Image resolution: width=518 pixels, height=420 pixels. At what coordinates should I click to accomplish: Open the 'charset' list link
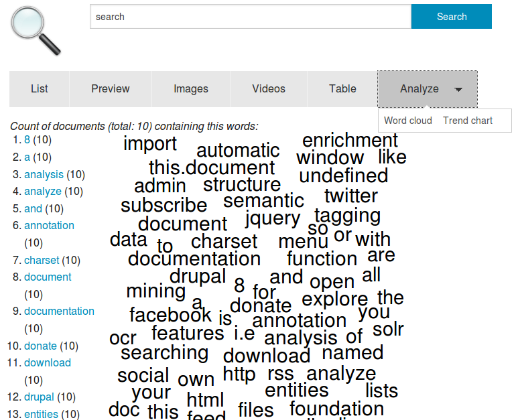42,260
